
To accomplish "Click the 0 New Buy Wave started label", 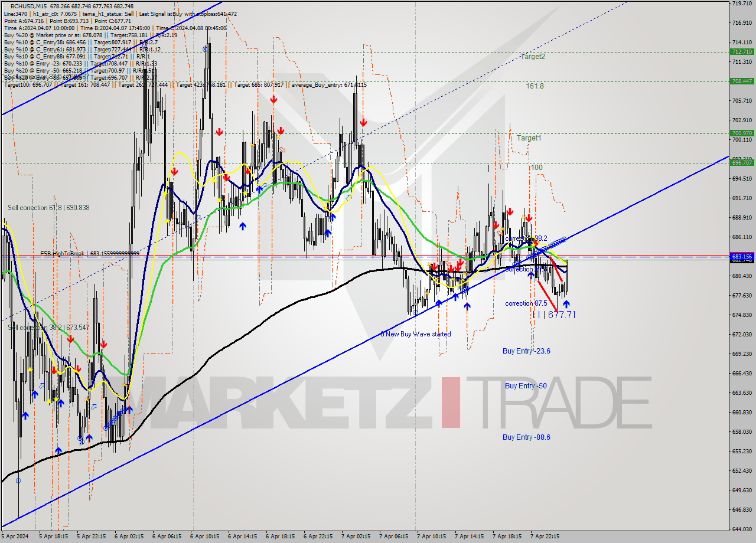I will 416,334.
